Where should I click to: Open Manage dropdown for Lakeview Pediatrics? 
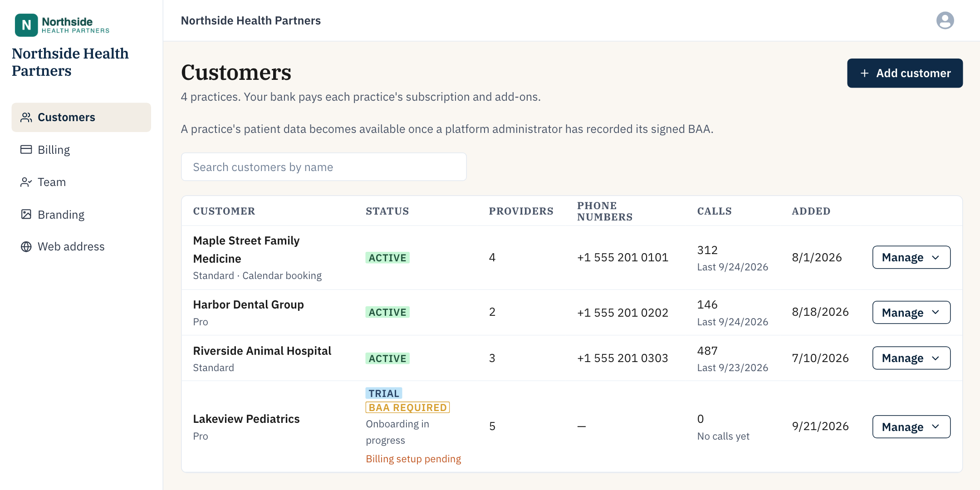tap(911, 427)
